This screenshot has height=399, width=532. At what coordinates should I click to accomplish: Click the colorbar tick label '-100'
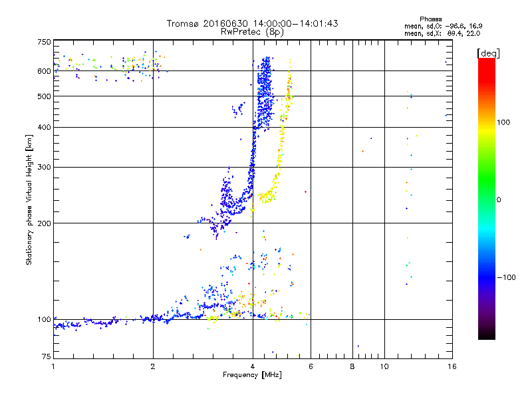tap(506, 277)
